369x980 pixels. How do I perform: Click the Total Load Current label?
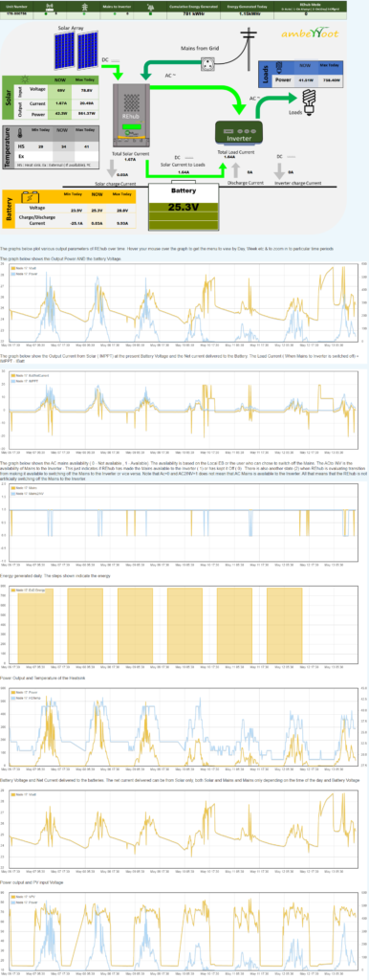click(x=237, y=152)
